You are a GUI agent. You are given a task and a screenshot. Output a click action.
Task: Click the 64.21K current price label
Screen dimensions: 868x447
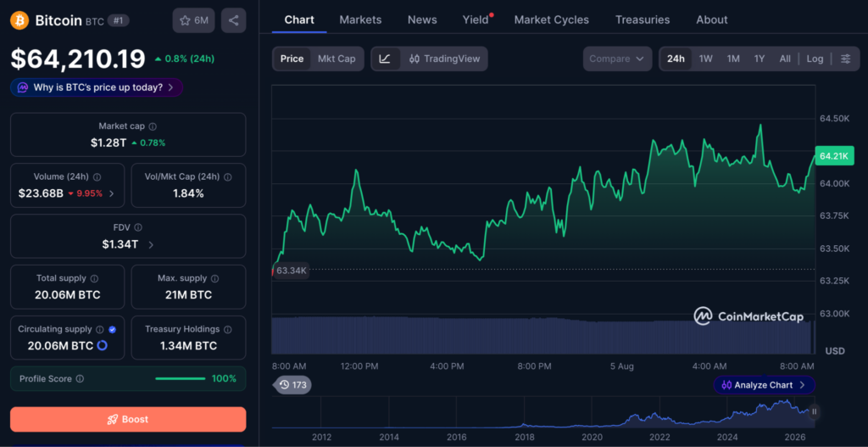tap(834, 156)
